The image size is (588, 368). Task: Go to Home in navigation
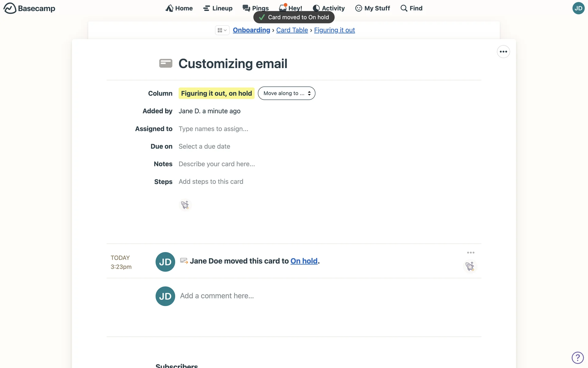179,8
